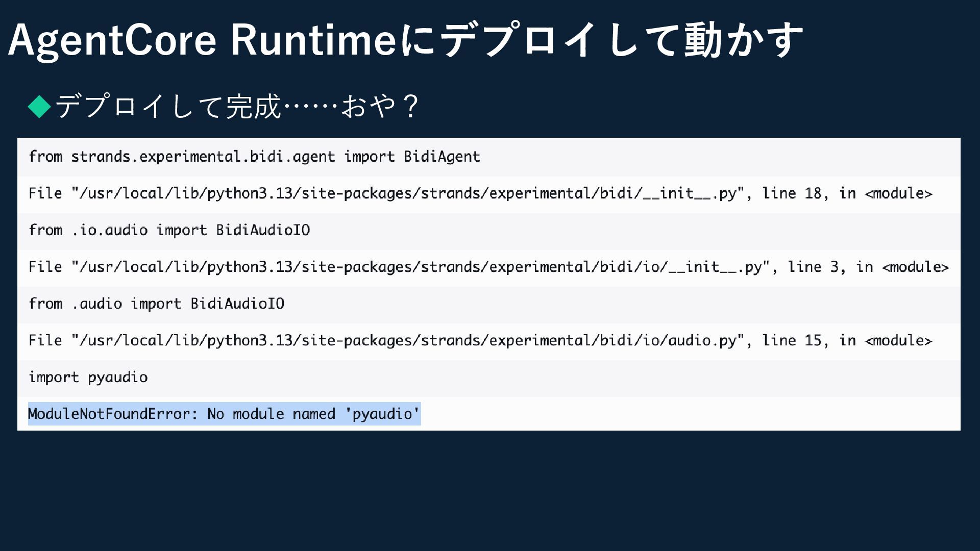
Task: Click 'from .audio import BidiAudioIO' line
Action: click(x=156, y=304)
